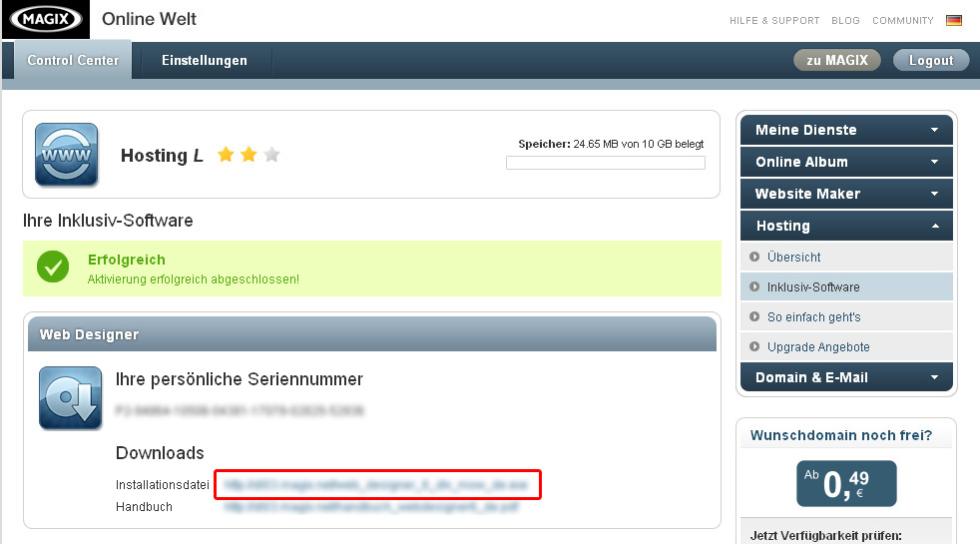Open the COMMUNITY link
The height and width of the screenshot is (544, 980).
point(903,21)
